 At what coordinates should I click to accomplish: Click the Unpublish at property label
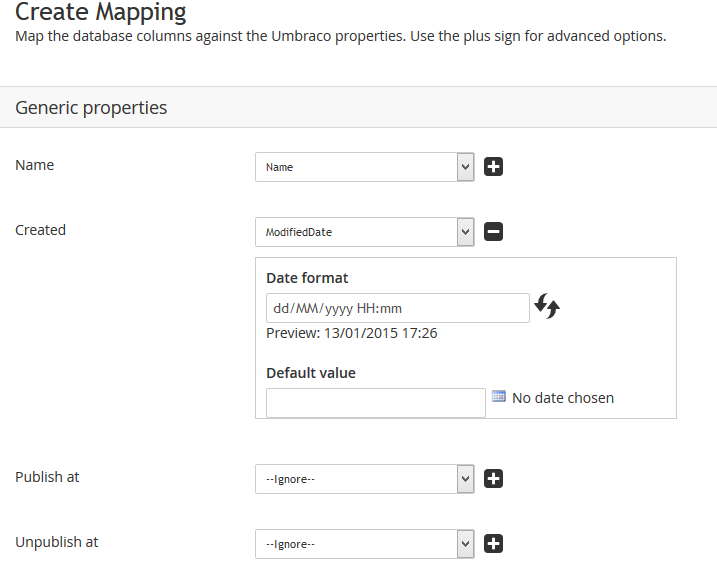[57, 542]
